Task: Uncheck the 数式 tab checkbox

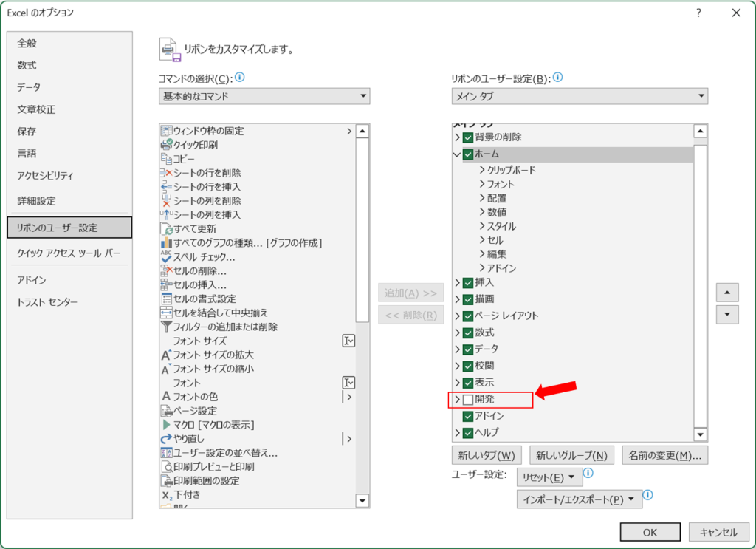Action: (x=467, y=333)
